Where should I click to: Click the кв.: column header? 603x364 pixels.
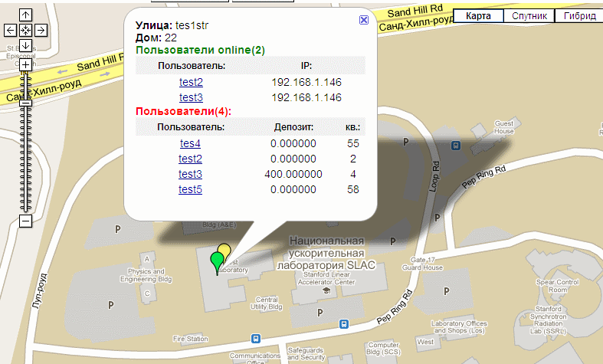[x=352, y=127]
